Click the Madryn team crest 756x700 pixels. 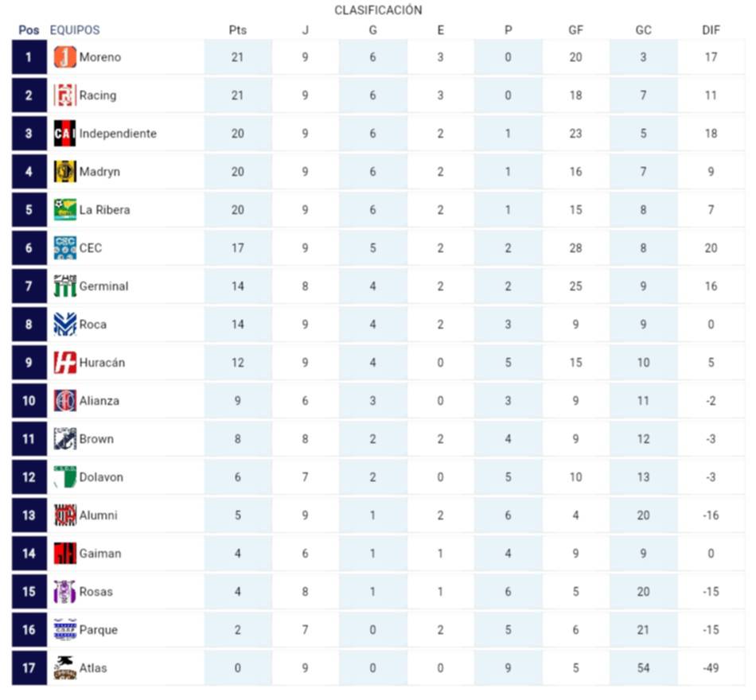(64, 172)
